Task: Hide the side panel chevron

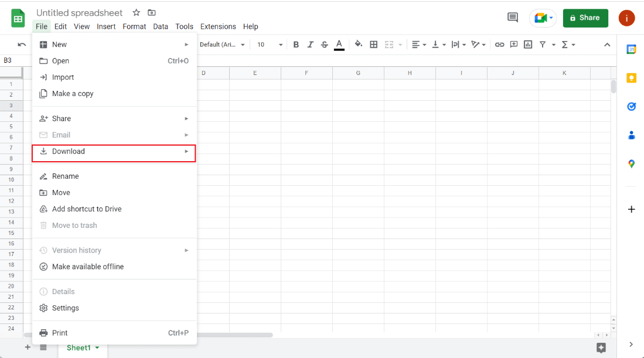Action: [x=631, y=345]
